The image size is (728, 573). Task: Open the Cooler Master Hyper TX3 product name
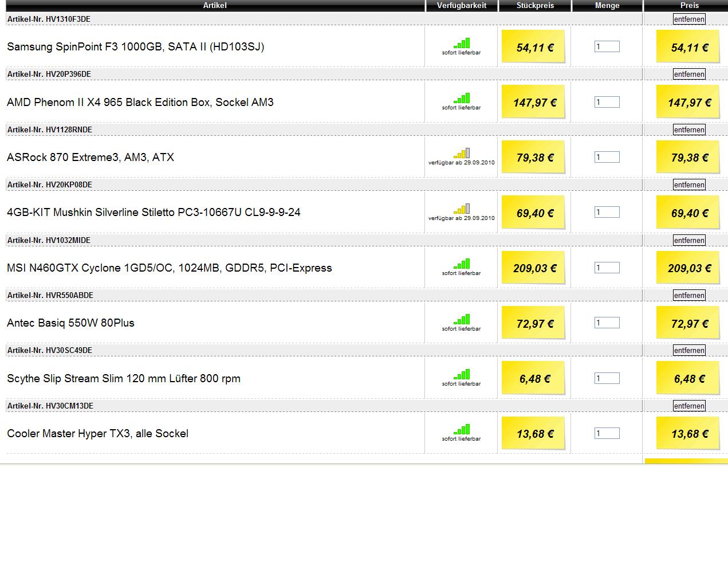pyautogui.click(x=97, y=433)
